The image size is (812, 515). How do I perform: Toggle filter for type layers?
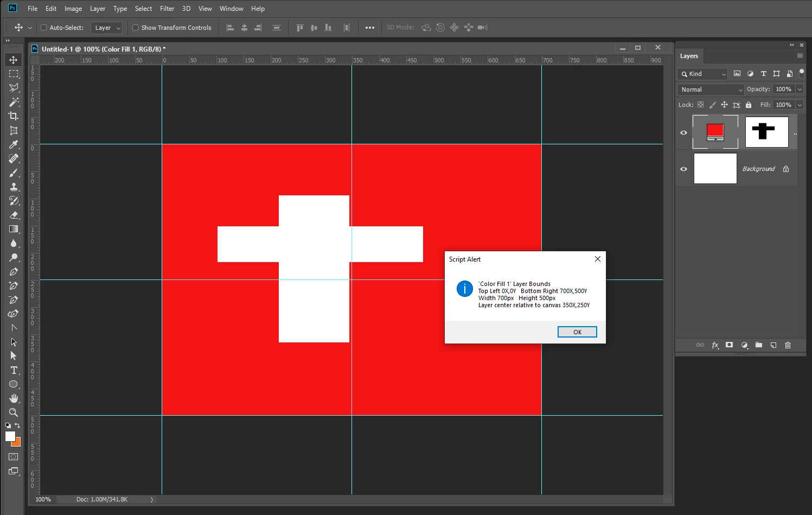[763, 74]
